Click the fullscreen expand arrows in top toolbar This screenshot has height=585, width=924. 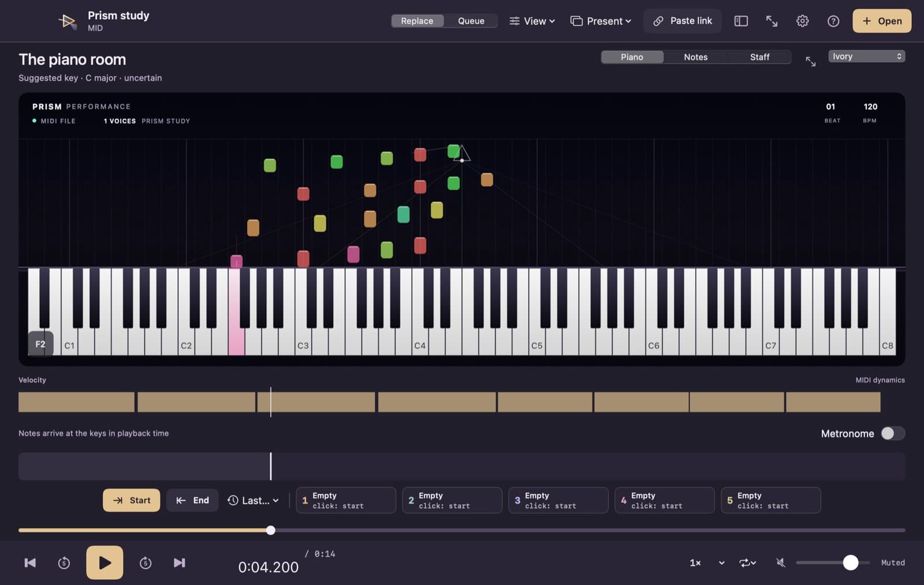click(772, 21)
